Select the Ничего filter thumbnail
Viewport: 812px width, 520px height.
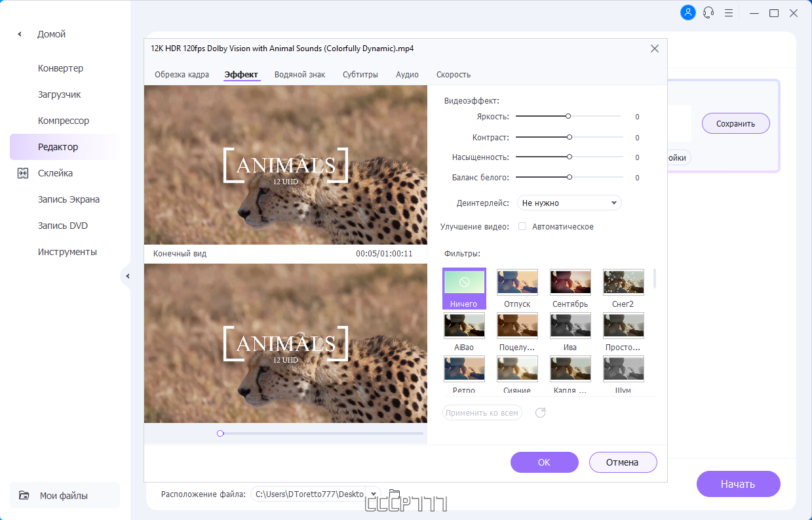pos(464,288)
